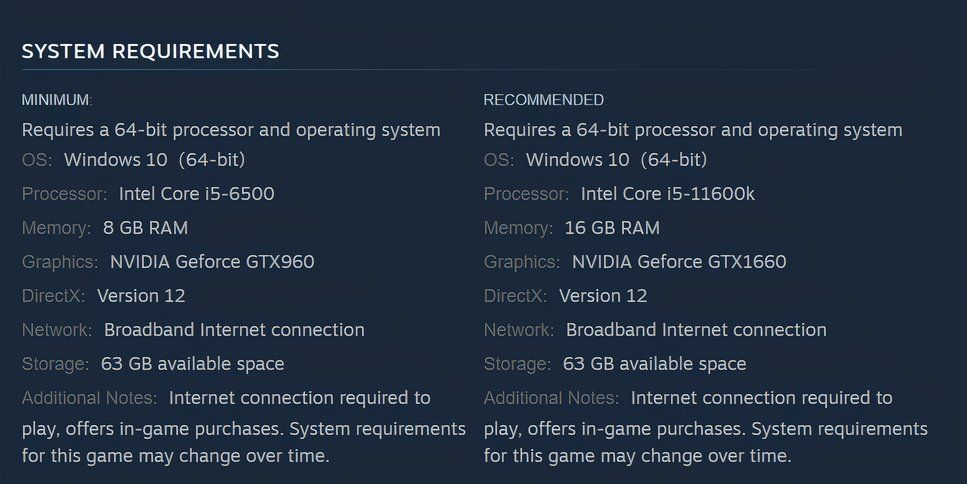Click the Minimum column label
Viewport: 967px width, 484px height.
(x=56, y=100)
